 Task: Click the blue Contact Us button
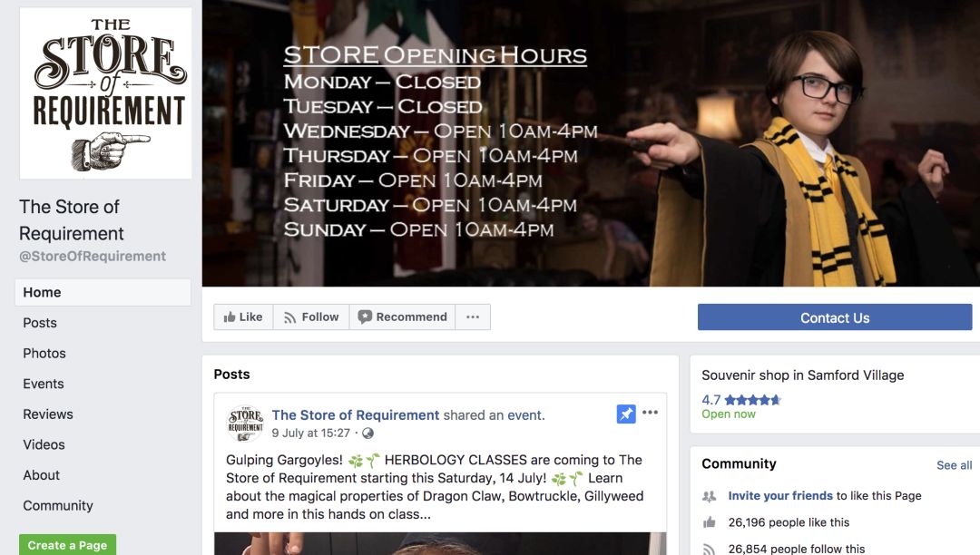point(835,317)
